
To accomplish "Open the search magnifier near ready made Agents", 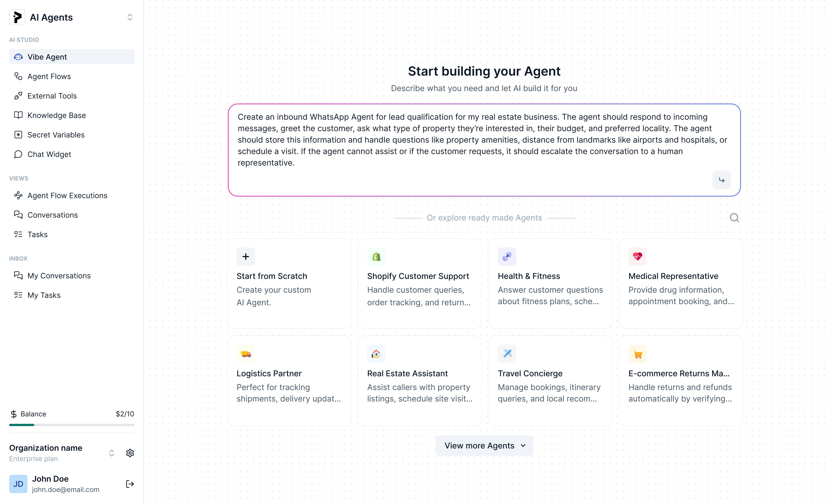I will pyautogui.click(x=734, y=218).
